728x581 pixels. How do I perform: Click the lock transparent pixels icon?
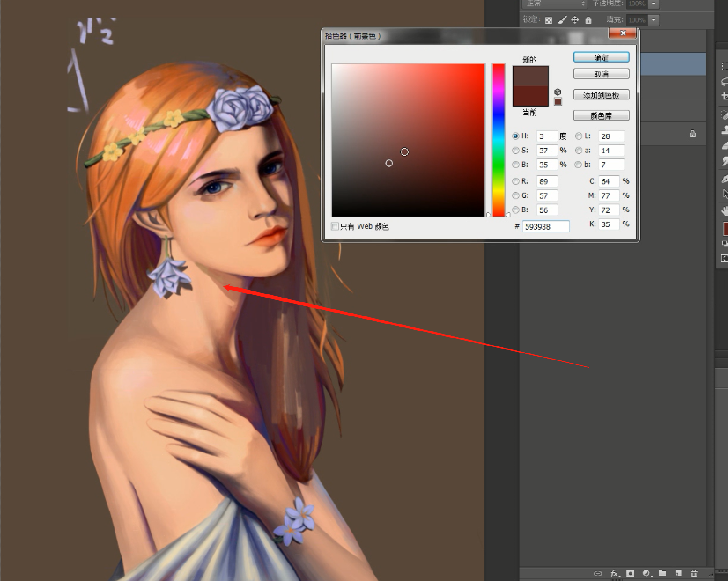click(549, 20)
